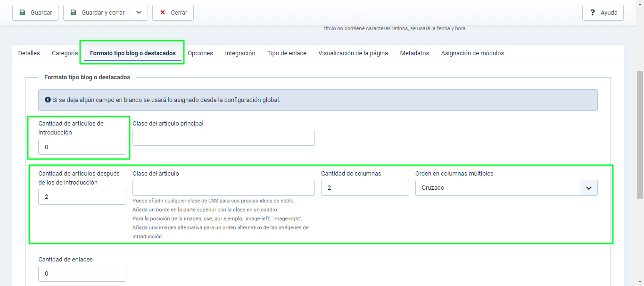Image resolution: width=644 pixels, height=286 pixels.
Task: Switch to the Detalles tab
Action: click(x=29, y=53)
